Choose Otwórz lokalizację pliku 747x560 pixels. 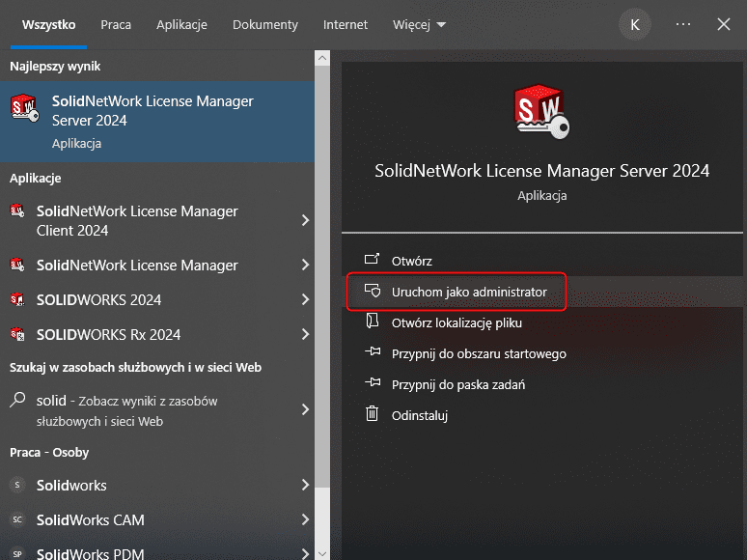(541, 322)
